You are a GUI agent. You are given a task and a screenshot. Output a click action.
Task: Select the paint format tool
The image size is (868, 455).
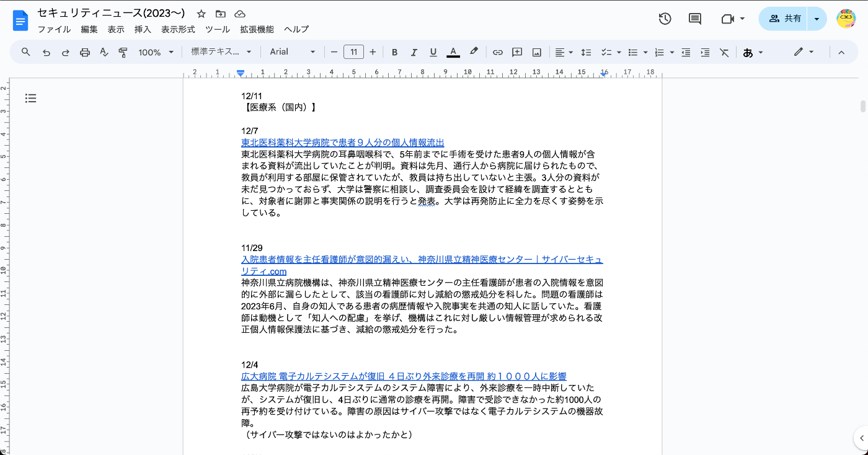coord(123,52)
